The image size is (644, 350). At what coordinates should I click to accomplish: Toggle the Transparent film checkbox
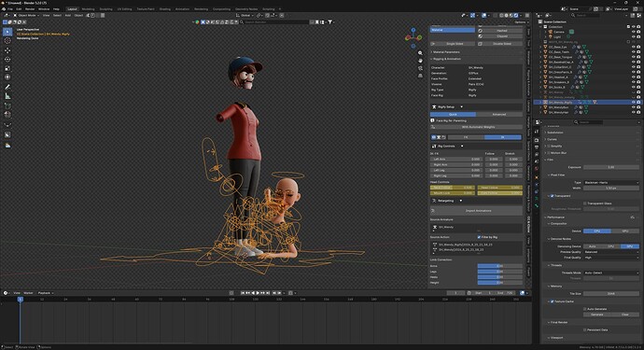552,196
